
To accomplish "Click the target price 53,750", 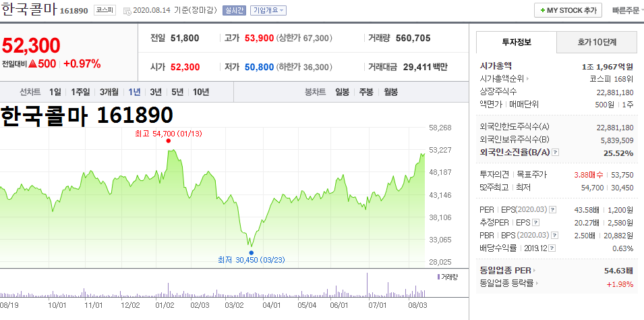I will [622, 175].
